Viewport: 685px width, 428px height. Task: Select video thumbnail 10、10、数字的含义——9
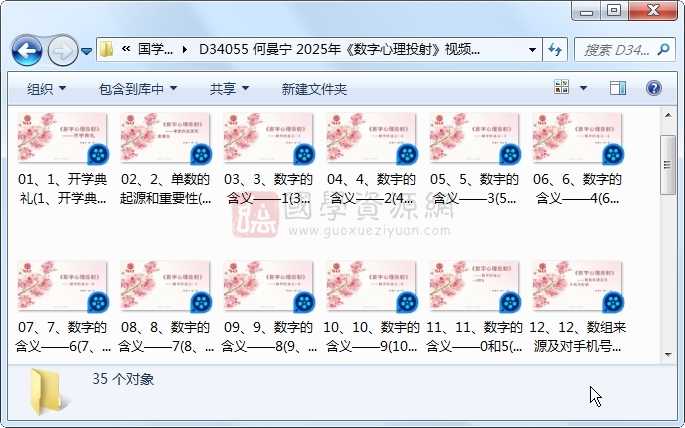pos(371,286)
